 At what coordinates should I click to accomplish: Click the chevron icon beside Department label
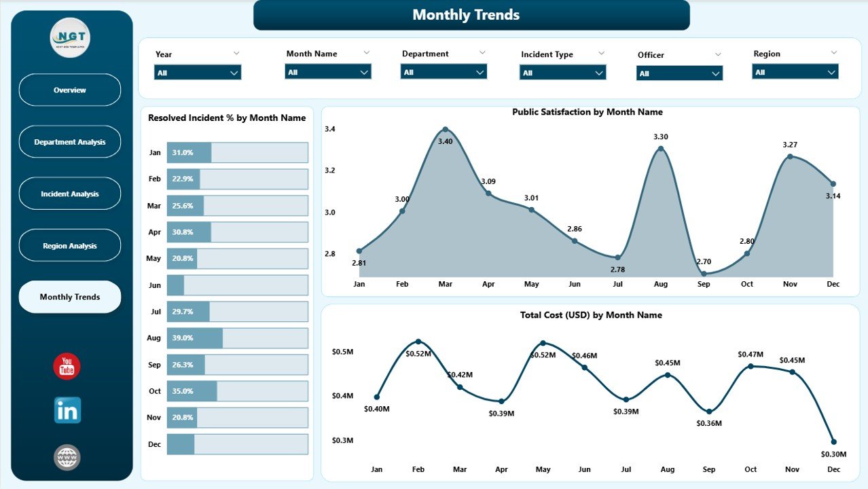pyautogui.click(x=482, y=52)
